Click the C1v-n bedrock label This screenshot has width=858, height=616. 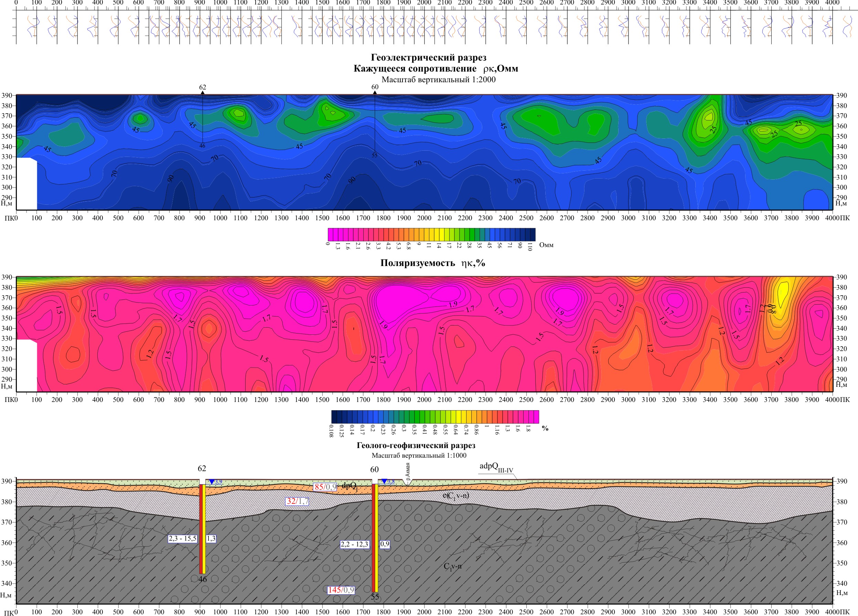click(x=452, y=566)
